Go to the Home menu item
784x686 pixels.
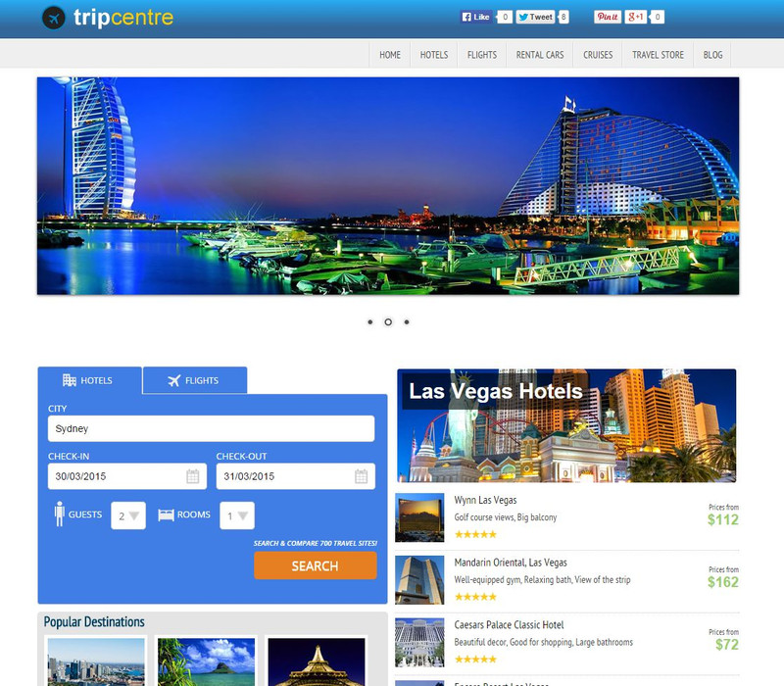[390, 55]
